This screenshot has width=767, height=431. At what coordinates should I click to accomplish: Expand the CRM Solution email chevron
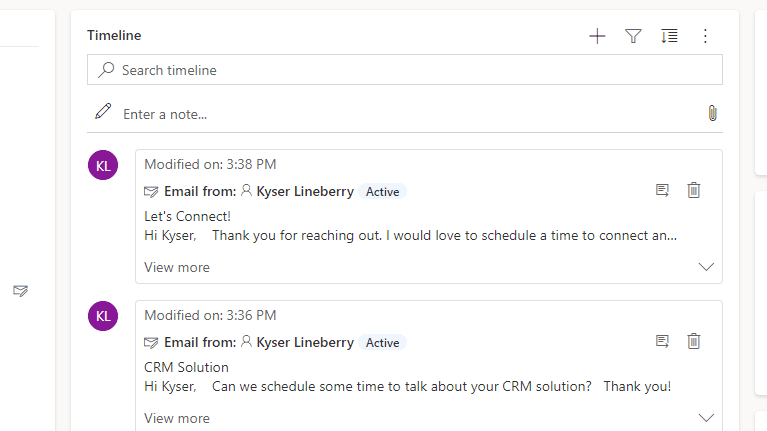click(x=706, y=417)
